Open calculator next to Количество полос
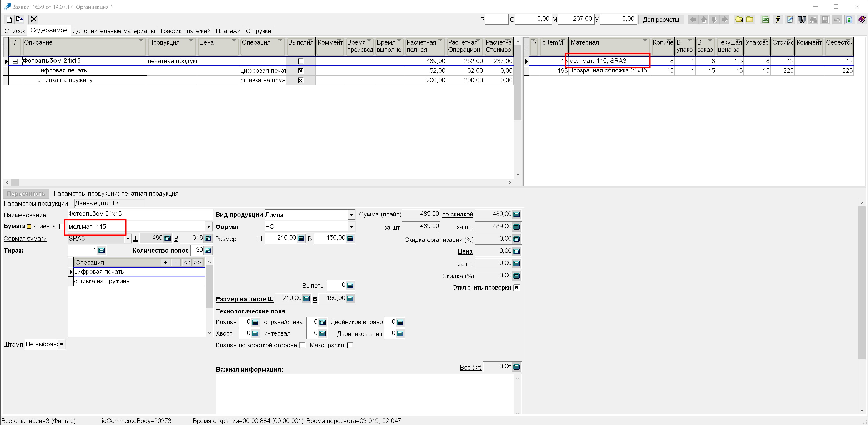Screen dimensions: 868x425 (x=208, y=251)
